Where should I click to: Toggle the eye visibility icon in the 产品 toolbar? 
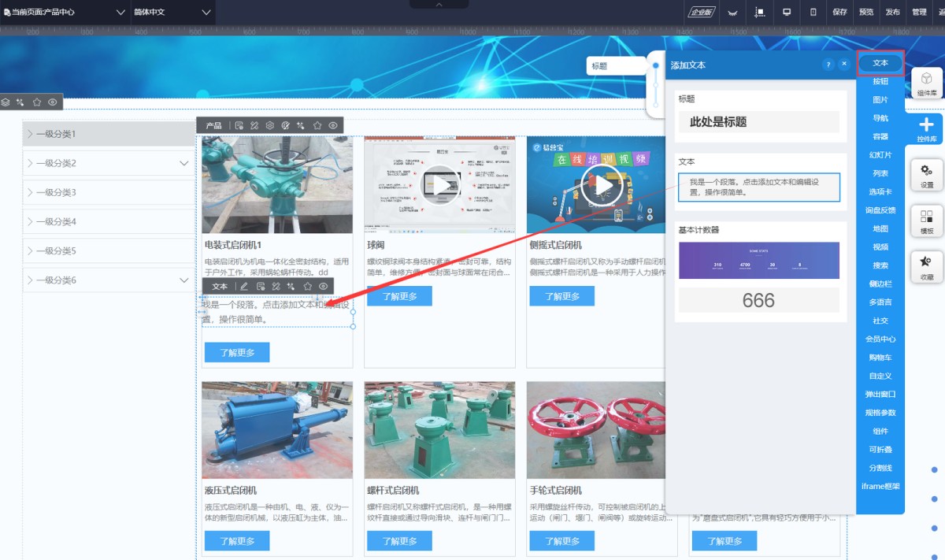click(x=334, y=125)
